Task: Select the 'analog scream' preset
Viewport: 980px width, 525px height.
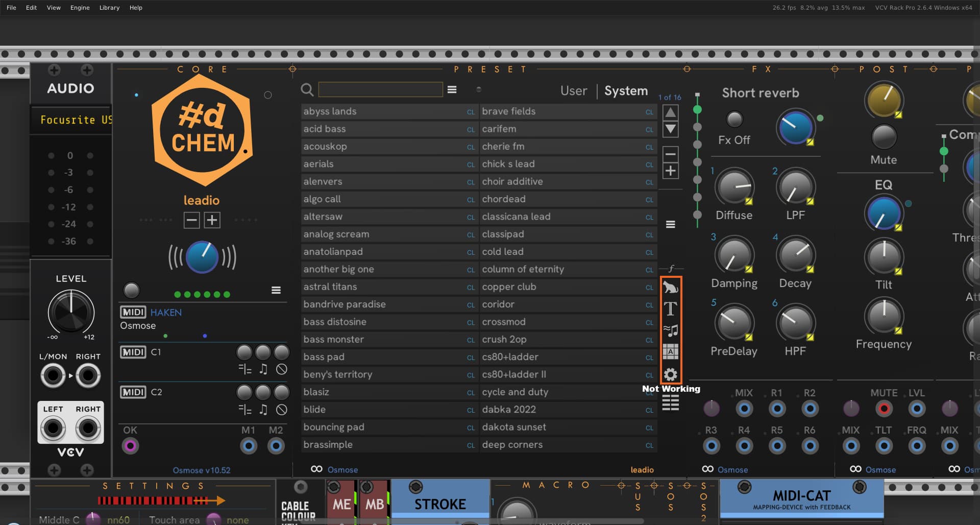Action: pos(336,234)
